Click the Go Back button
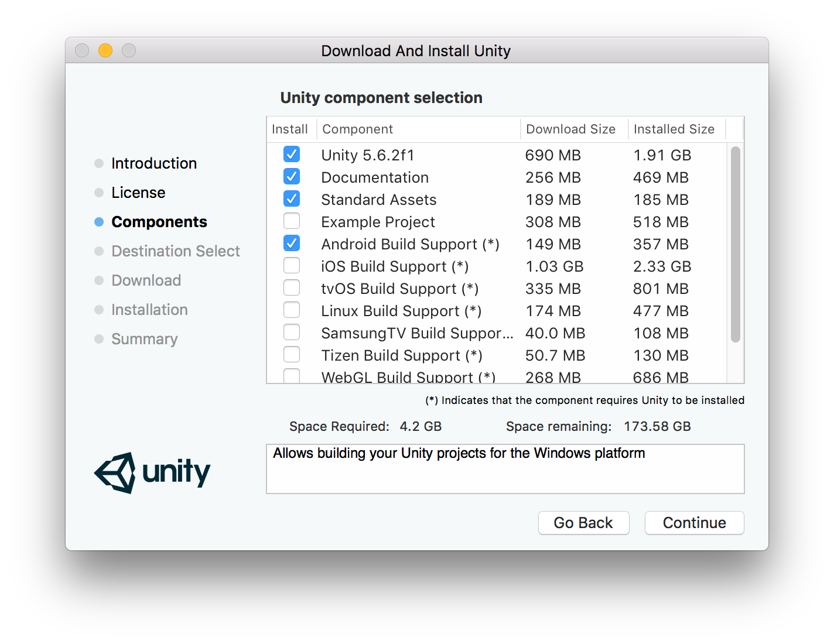Viewport: 834px width, 644px height. point(583,523)
